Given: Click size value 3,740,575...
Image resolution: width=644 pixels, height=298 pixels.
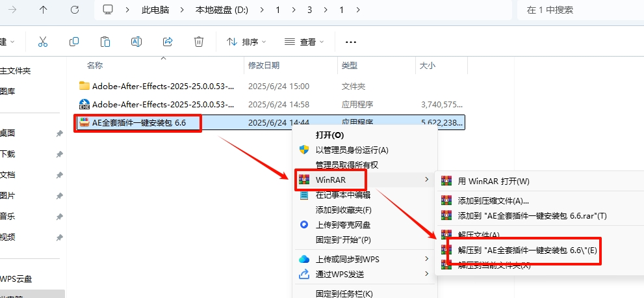Looking at the screenshot, I should pyautogui.click(x=442, y=104).
